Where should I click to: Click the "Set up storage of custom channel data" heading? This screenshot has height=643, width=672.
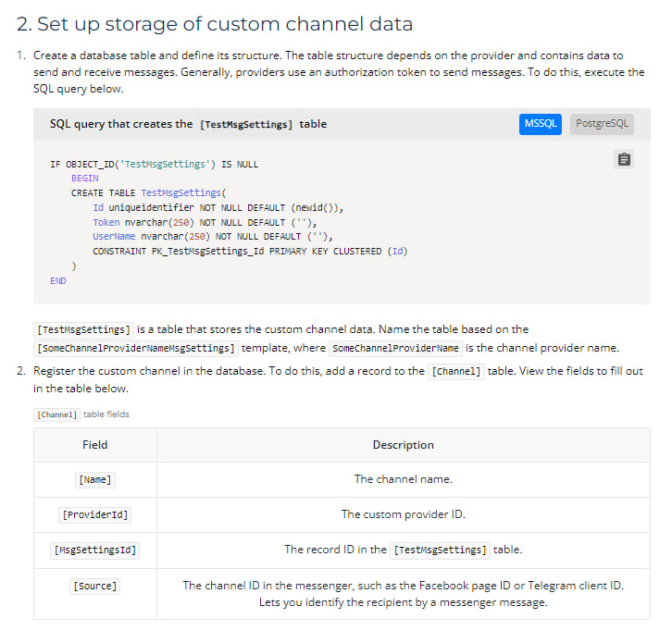coord(215,24)
